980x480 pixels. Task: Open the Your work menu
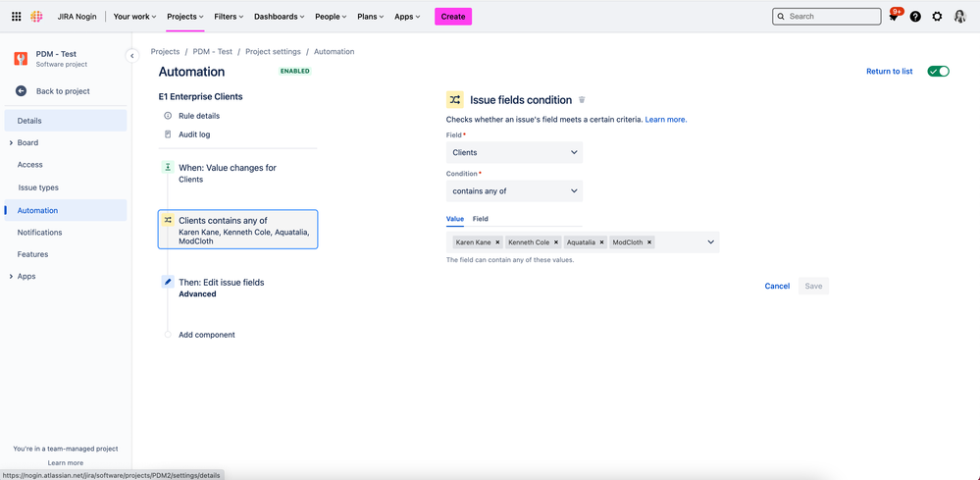135,17
